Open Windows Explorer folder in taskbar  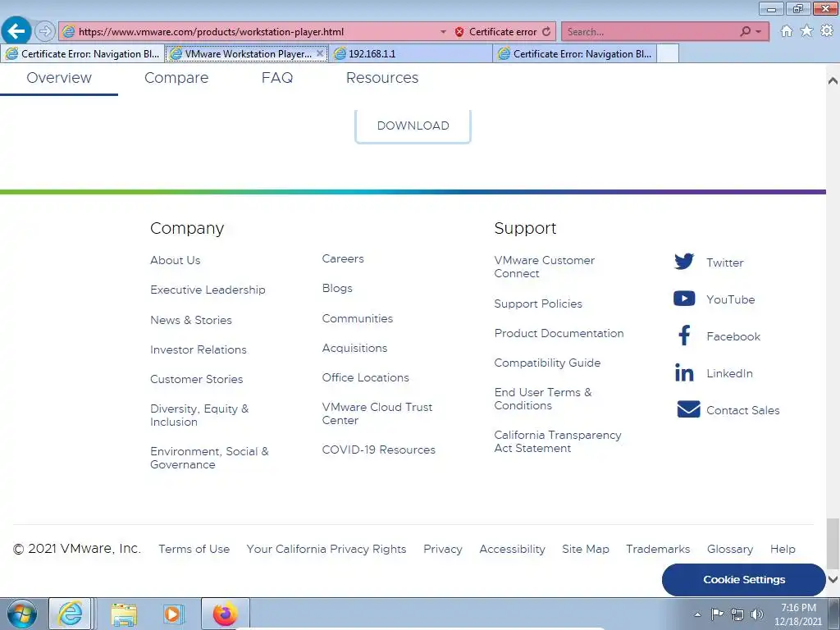coord(124,614)
